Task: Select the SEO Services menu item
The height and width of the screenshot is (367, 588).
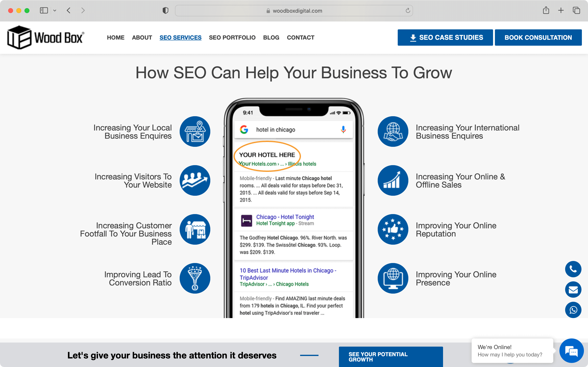Action: (x=180, y=37)
